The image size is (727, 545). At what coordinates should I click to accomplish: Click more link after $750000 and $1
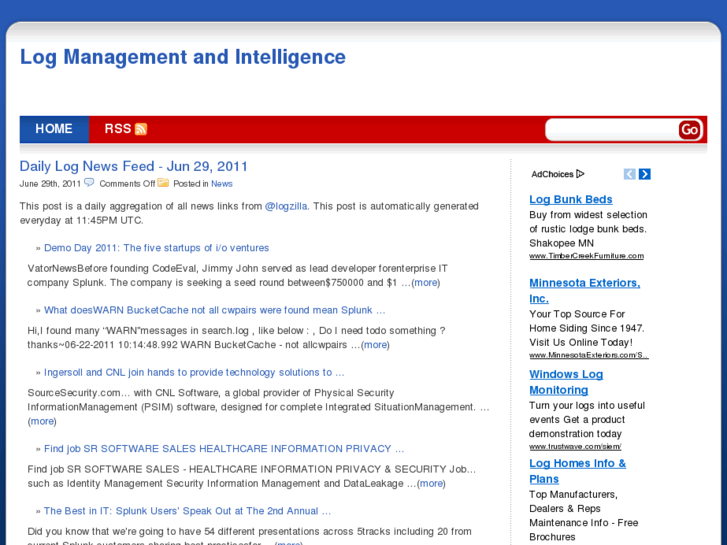point(426,282)
